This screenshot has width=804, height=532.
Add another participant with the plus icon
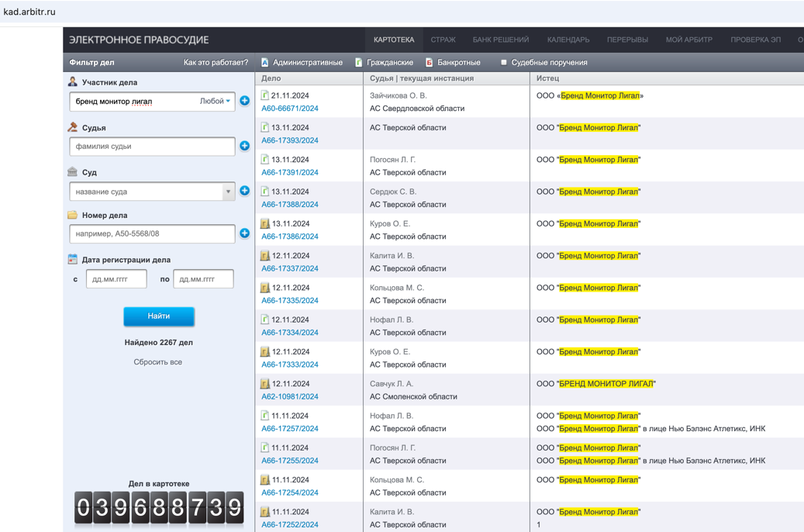point(244,101)
